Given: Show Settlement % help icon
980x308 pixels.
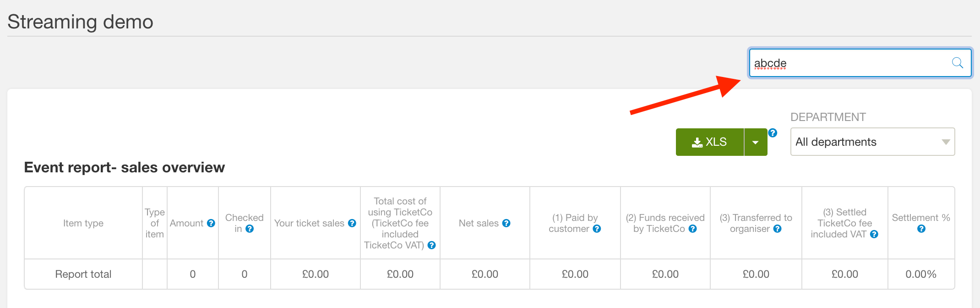Looking at the screenshot, I should 921,229.
